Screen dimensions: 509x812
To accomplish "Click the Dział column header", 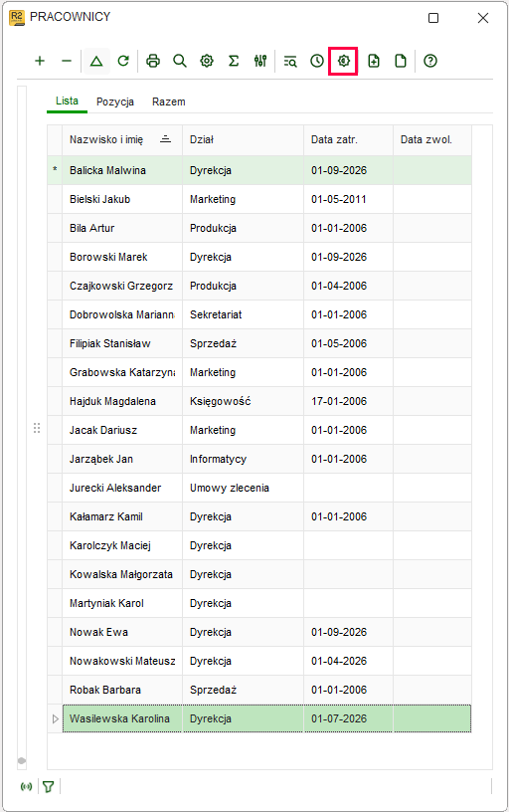I will click(x=244, y=140).
